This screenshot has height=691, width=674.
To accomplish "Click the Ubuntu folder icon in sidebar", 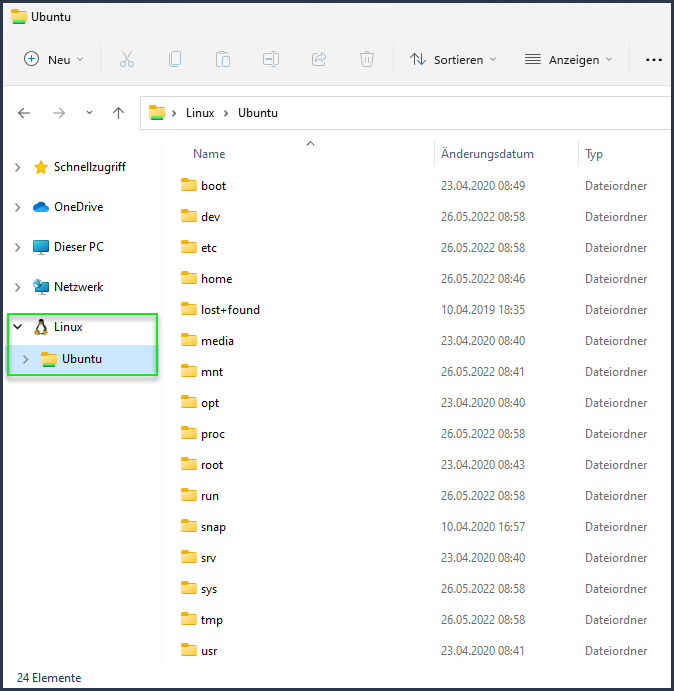I will pyautogui.click(x=49, y=359).
